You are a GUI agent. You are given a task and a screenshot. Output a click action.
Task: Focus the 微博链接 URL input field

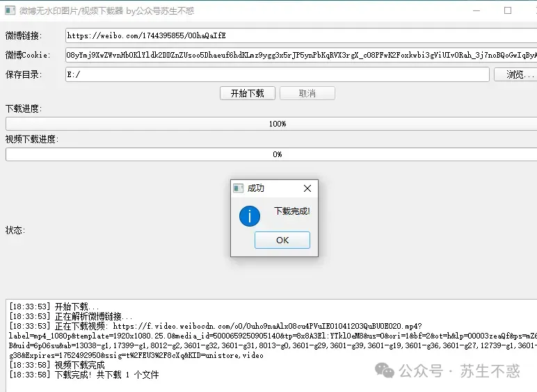tap(301, 35)
